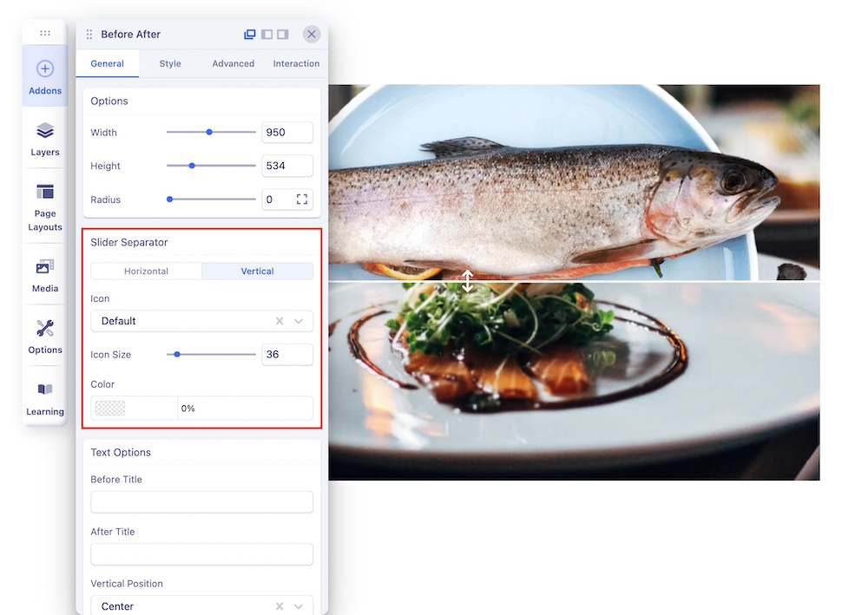Click the Radius individual corners icon
Image resolution: width=868 pixels, height=615 pixels.
(x=302, y=200)
